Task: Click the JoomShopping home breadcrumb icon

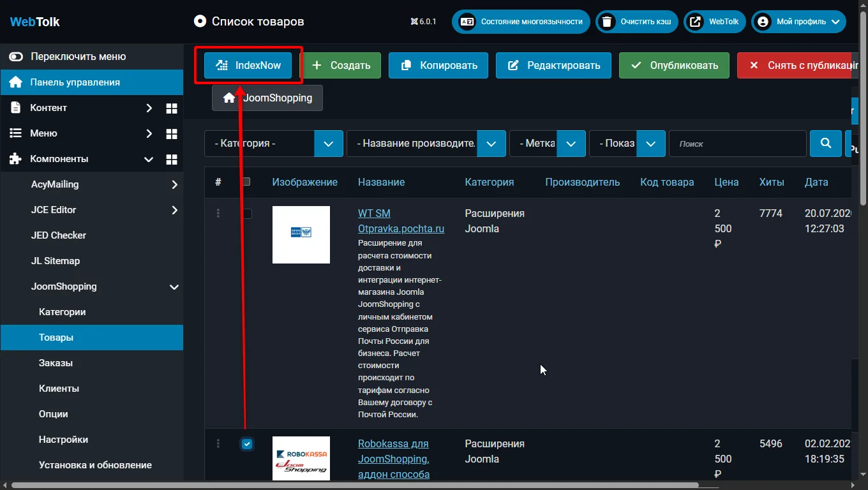Action: [229, 98]
